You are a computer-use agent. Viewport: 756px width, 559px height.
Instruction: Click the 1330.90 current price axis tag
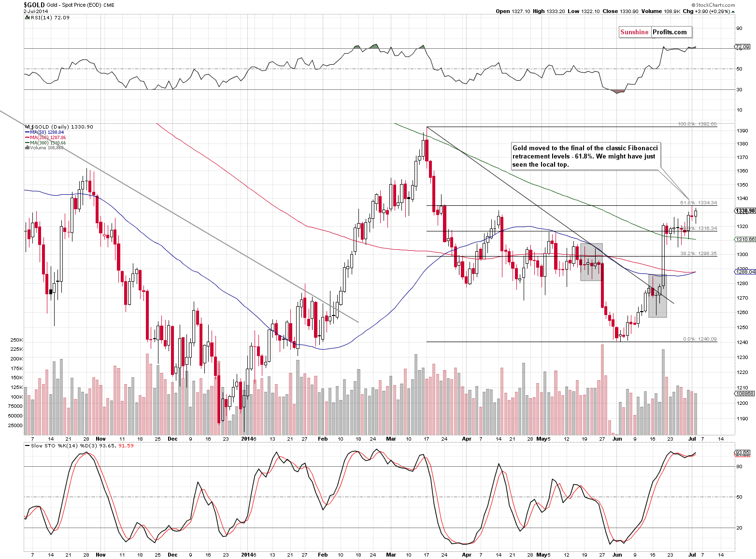click(745, 211)
